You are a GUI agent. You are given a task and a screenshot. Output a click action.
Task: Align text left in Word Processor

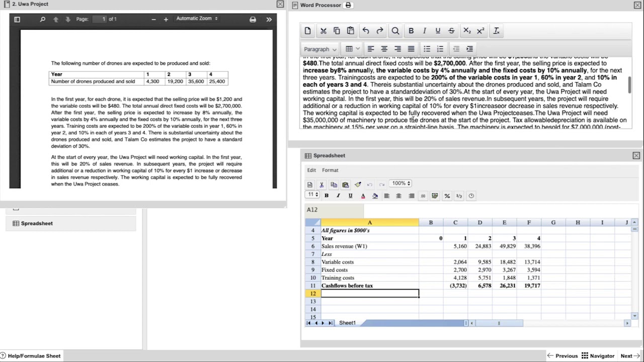pos(371,49)
